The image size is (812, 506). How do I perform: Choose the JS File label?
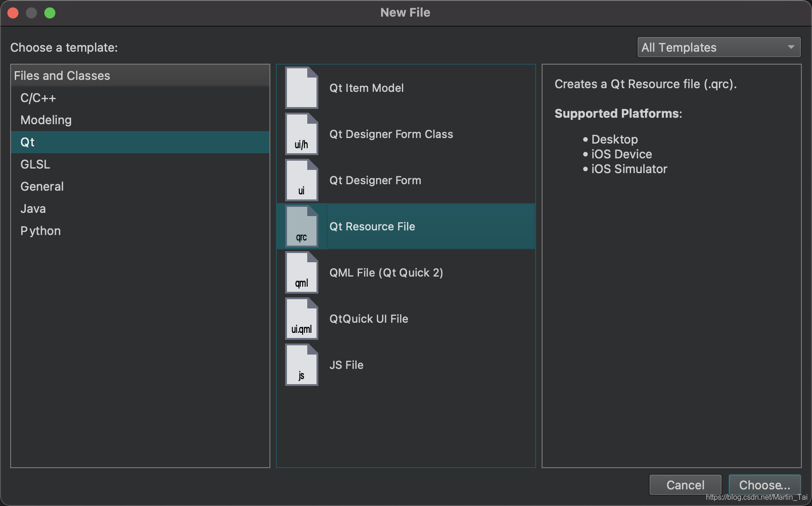point(346,365)
